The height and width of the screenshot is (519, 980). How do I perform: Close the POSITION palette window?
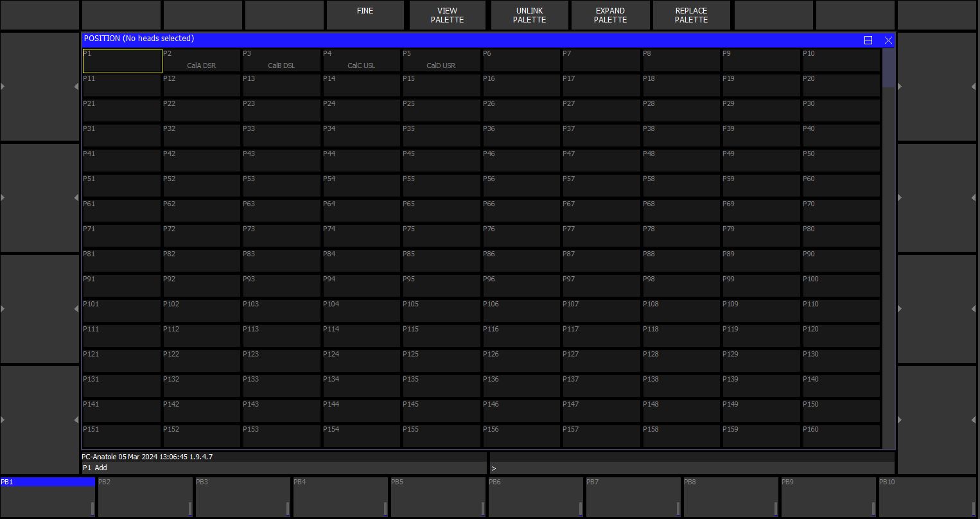pyautogui.click(x=888, y=40)
